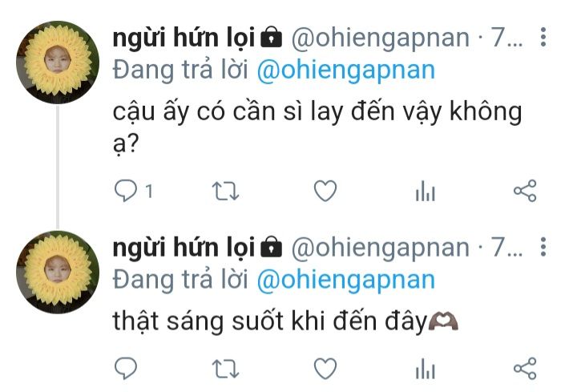Reply to the 'thật sáng suốt' tweet

[126, 368]
